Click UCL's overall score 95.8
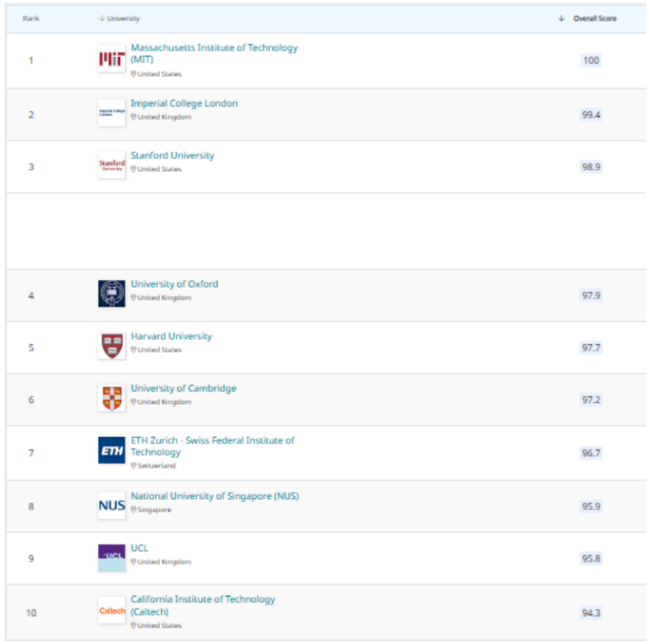 (x=591, y=559)
